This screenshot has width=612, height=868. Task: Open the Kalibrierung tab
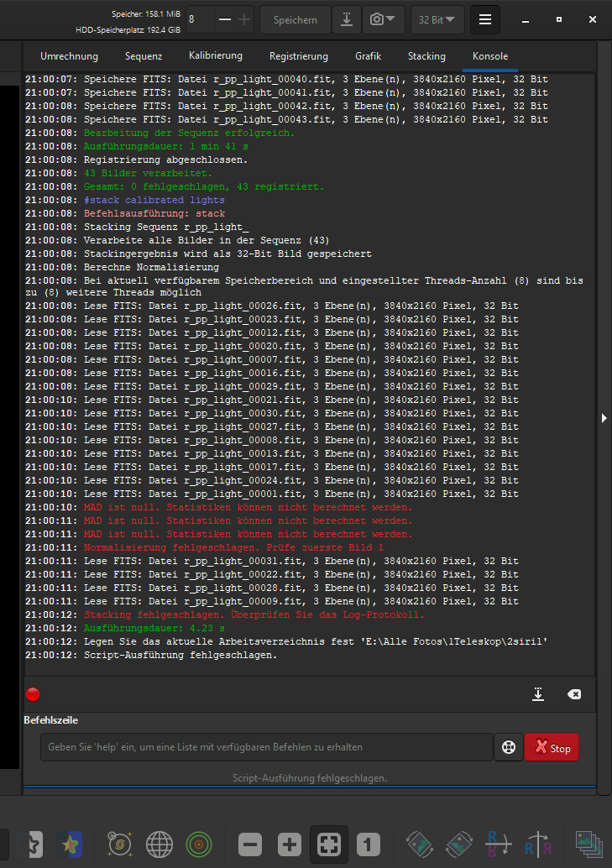(216, 56)
